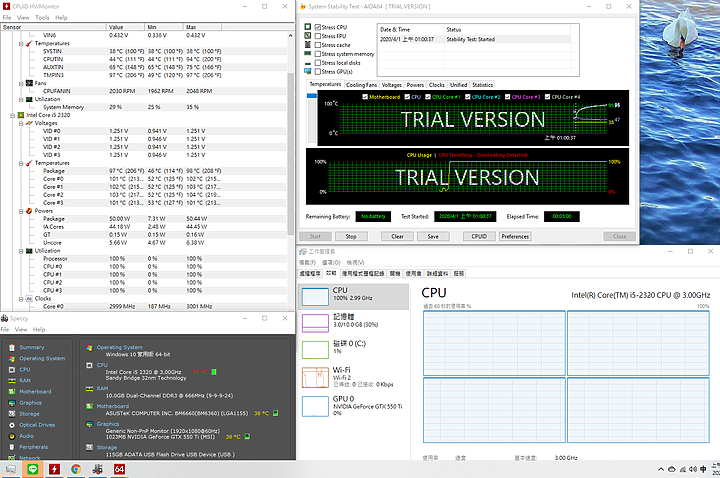720x478 pixels.
Task: Click AIDA64 temperature graph blue slider
Action: (x=312, y=96)
